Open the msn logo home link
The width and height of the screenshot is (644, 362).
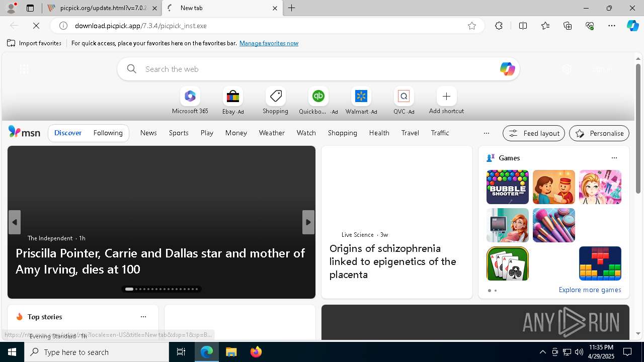[24, 132]
